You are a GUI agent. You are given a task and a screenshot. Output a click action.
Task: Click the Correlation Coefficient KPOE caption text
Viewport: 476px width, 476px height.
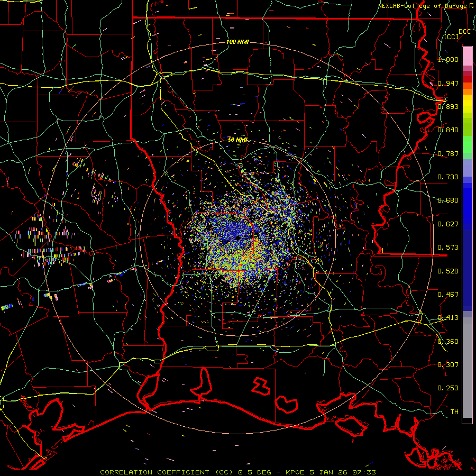pos(237,472)
